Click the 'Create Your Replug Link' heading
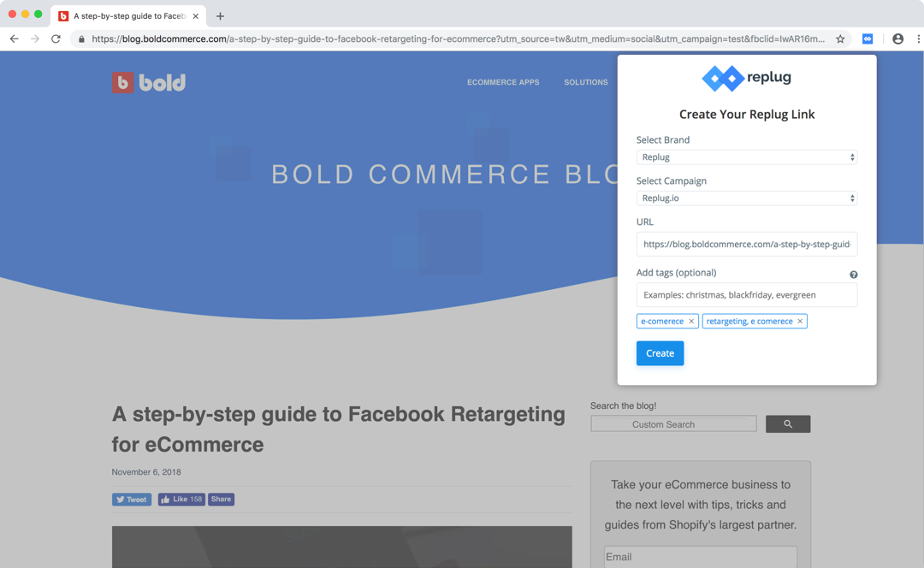This screenshot has width=924, height=568. (x=747, y=115)
